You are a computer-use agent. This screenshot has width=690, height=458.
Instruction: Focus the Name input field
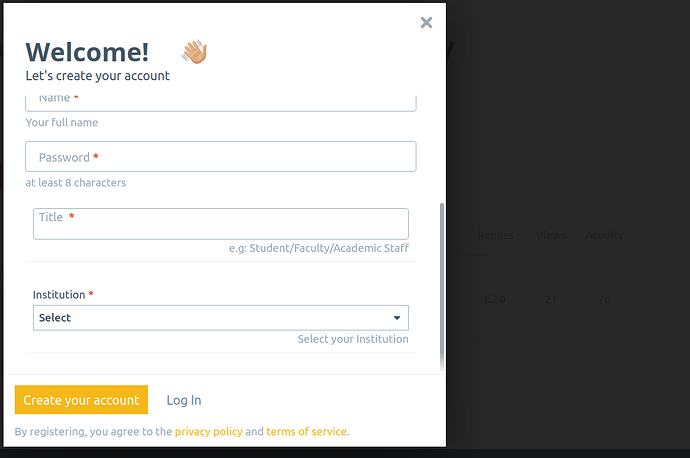220,103
